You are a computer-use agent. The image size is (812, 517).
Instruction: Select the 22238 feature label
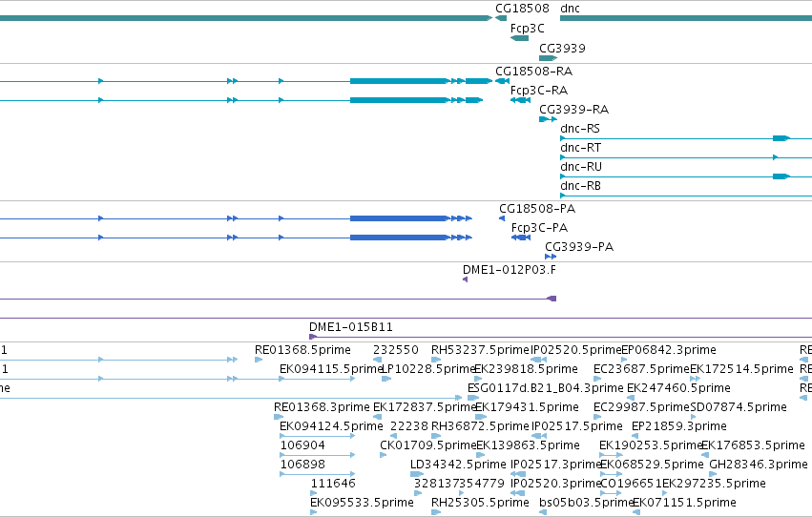point(409,427)
